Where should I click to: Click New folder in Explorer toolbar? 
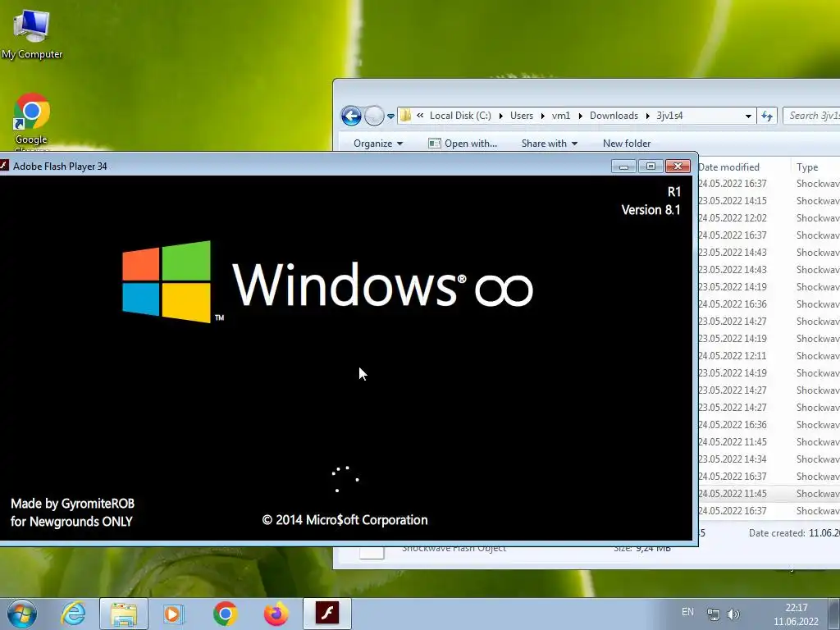coord(626,143)
